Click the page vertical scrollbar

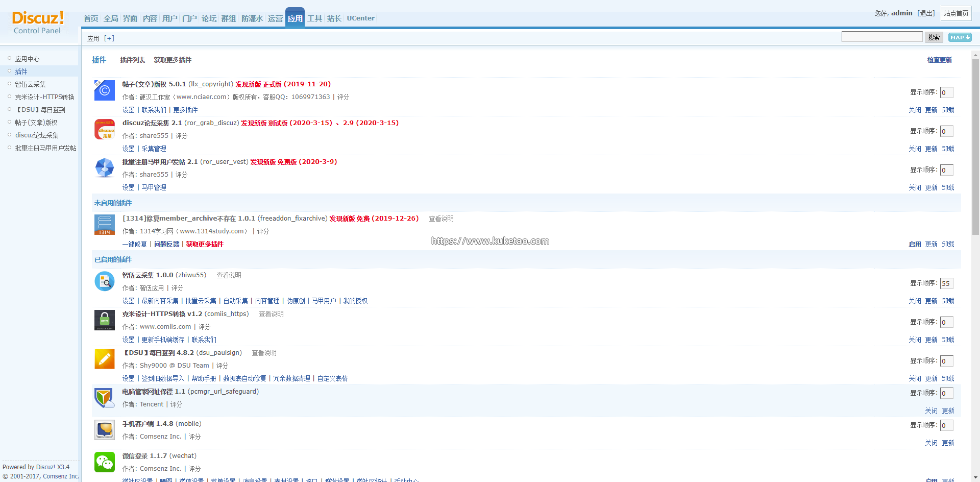tap(975, 147)
